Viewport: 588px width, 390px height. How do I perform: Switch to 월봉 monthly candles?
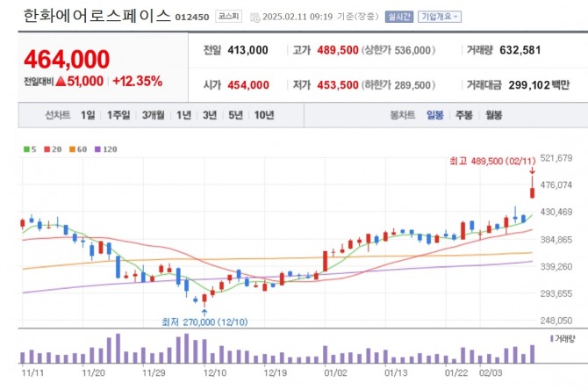click(x=493, y=115)
